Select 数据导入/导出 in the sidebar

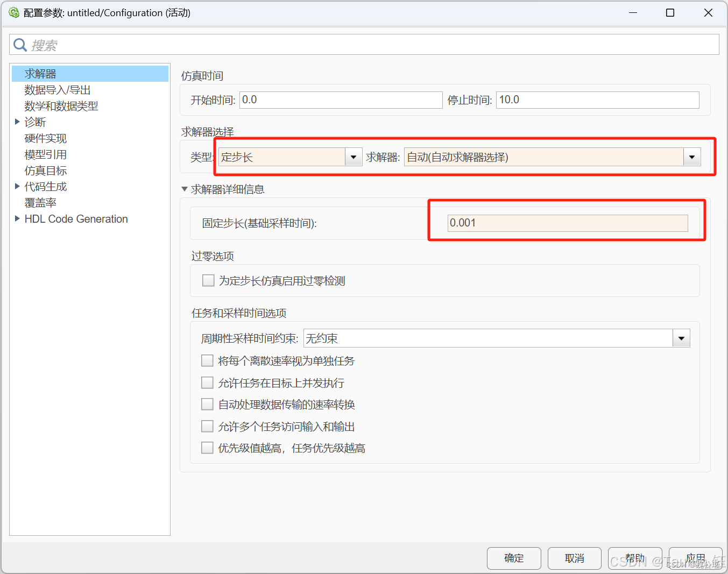58,89
